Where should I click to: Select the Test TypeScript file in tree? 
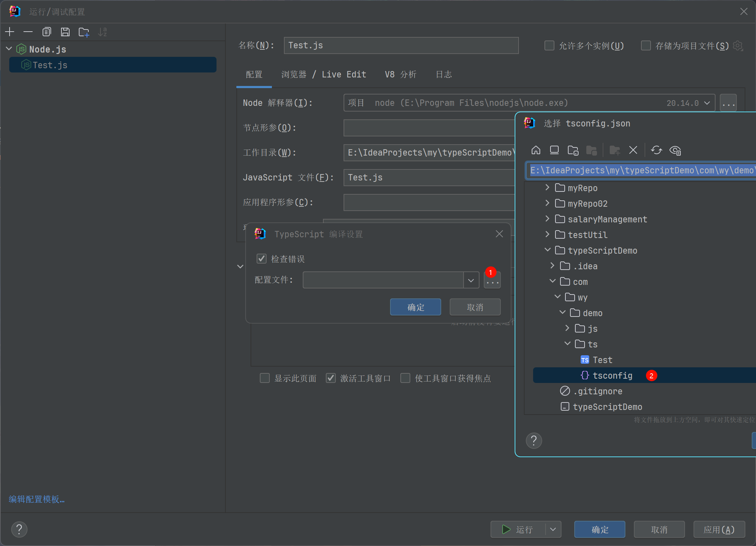click(x=596, y=360)
